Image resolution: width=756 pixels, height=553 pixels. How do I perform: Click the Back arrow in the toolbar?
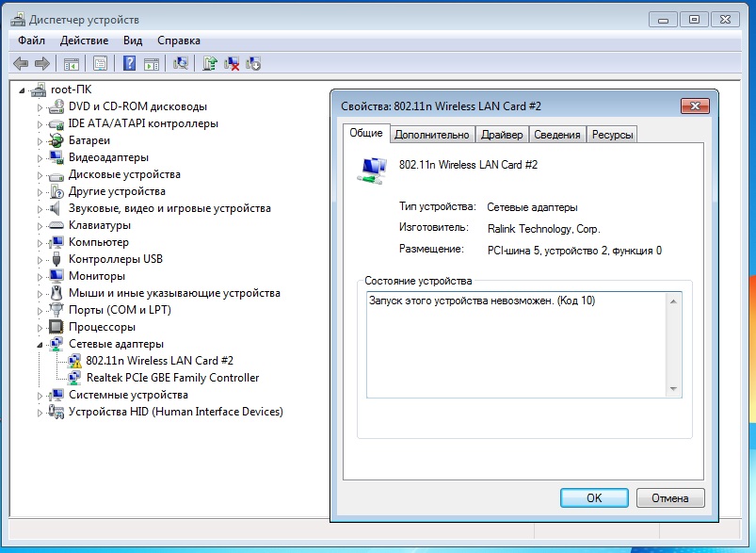click(x=21, y=64)
